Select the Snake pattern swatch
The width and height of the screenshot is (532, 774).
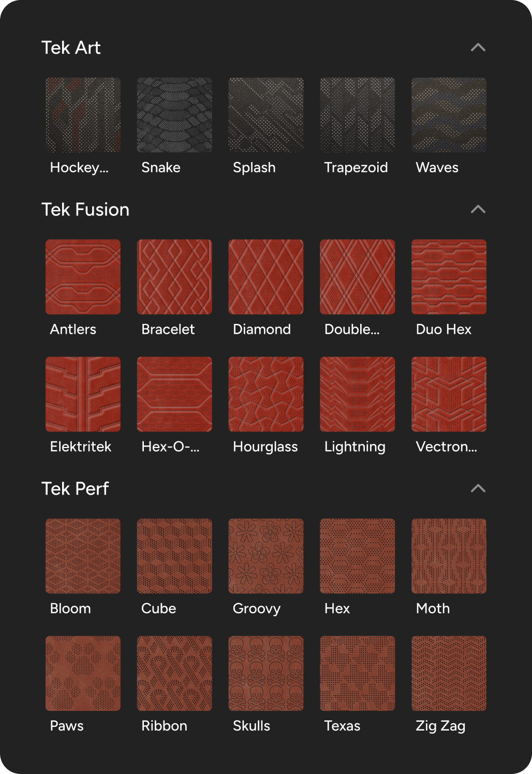pos(174,115)
